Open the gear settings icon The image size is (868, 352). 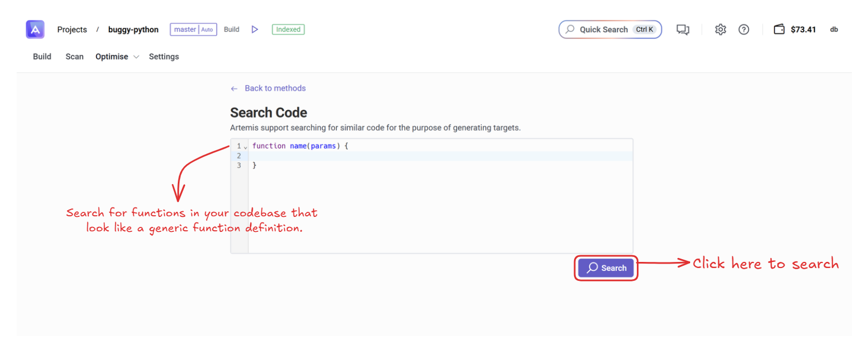[720, 29]
